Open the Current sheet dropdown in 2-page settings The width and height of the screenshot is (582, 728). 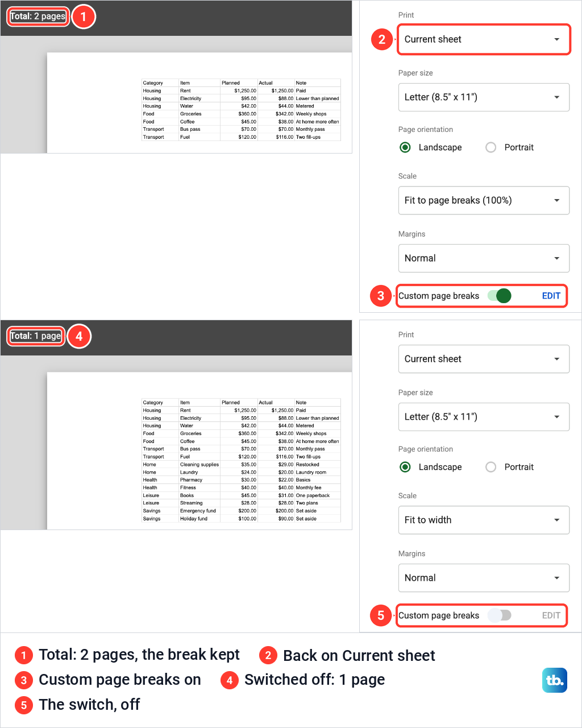click(x=484, y=39)
